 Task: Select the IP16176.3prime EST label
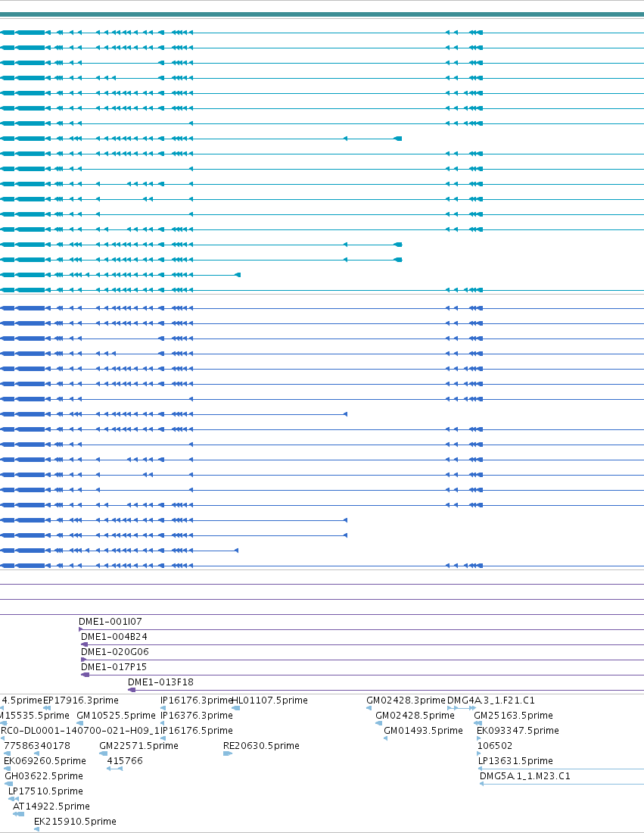coord(196,700)
